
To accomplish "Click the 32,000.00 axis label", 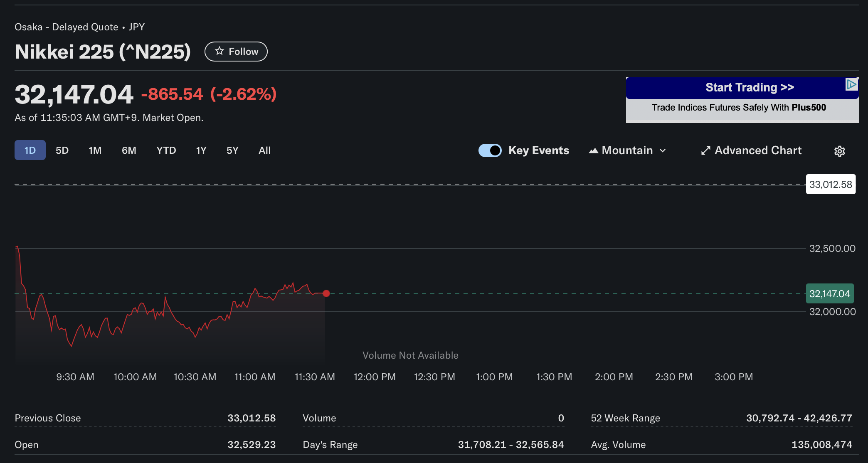I will [x=832, y=312].
